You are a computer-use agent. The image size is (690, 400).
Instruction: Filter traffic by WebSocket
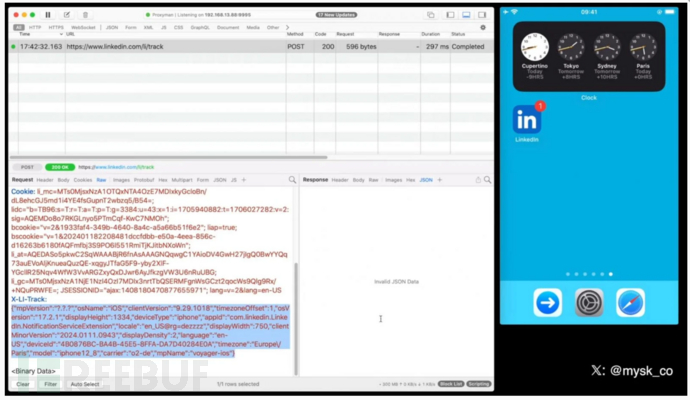pos(83,27)
